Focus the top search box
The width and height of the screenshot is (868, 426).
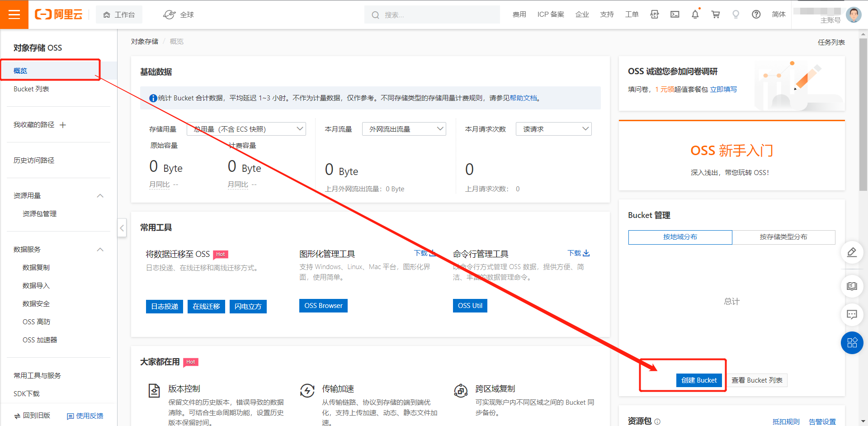pyautogui.click(x=432, y=15)
